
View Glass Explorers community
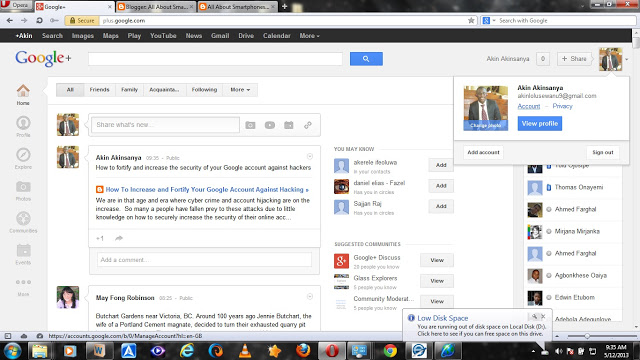click(x=437, y=281)
